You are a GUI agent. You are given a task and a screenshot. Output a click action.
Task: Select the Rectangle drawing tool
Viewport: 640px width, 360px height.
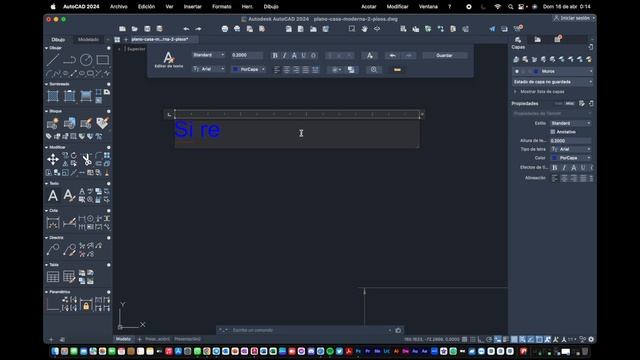[102, 60]
